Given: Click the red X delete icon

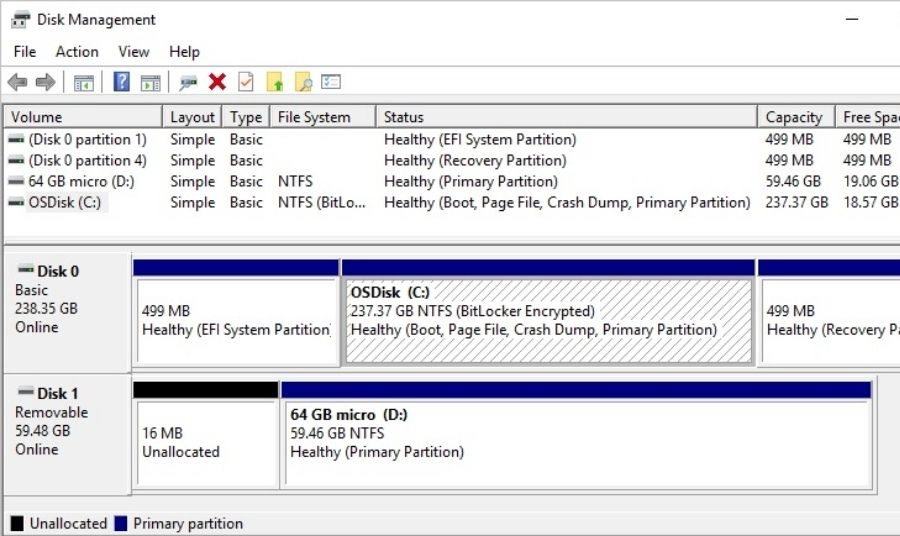Looking at the screenshot, I should click(x=217, y=82).
